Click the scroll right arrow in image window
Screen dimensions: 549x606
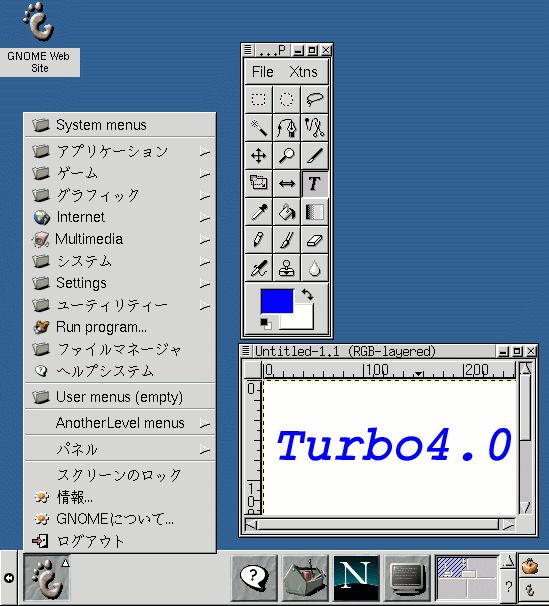[x=508, y=525]
